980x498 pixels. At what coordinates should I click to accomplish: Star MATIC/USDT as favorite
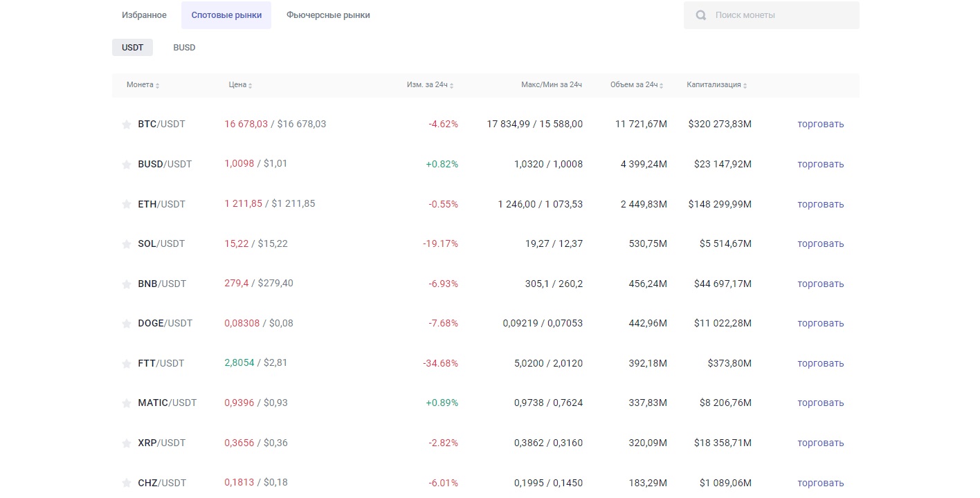[x=127, y=403]
